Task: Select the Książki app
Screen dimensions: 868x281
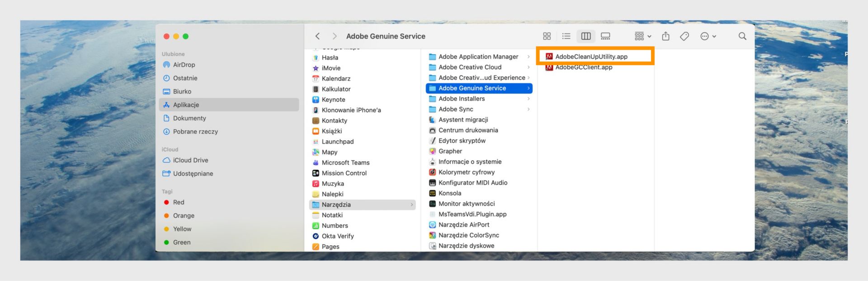Action: click(363, 131)
